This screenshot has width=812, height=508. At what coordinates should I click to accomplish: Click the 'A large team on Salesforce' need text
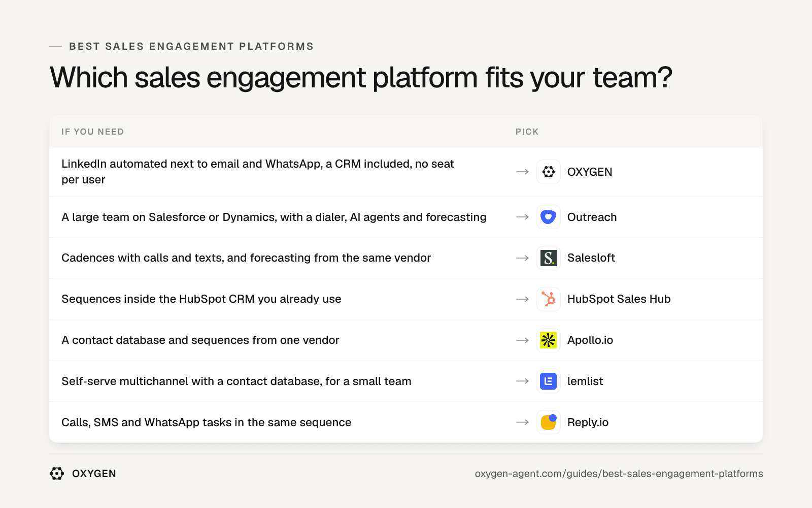pyautogui.click(x=274, y=217)
